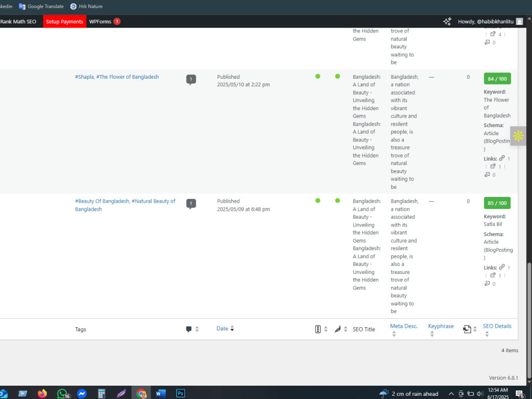
Task: Click incoming links icon in Shapla row
Action: pos(487,174)
